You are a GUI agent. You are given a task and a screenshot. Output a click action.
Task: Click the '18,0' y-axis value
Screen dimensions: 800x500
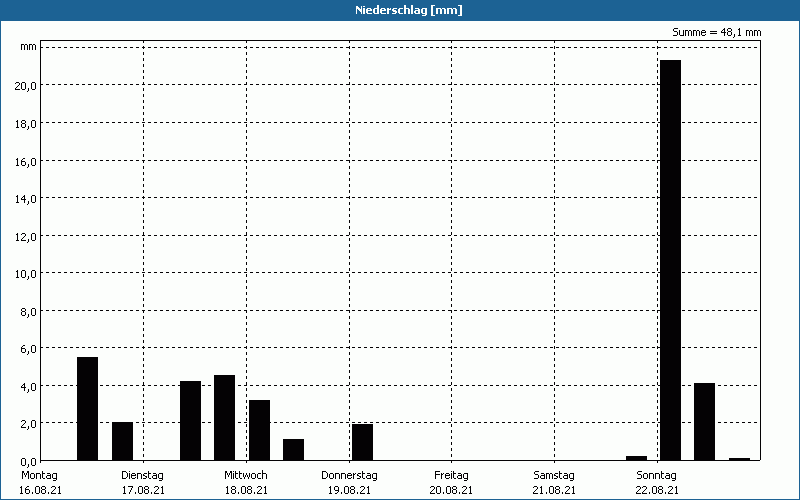pyautogui.click(x=26, y=123)
